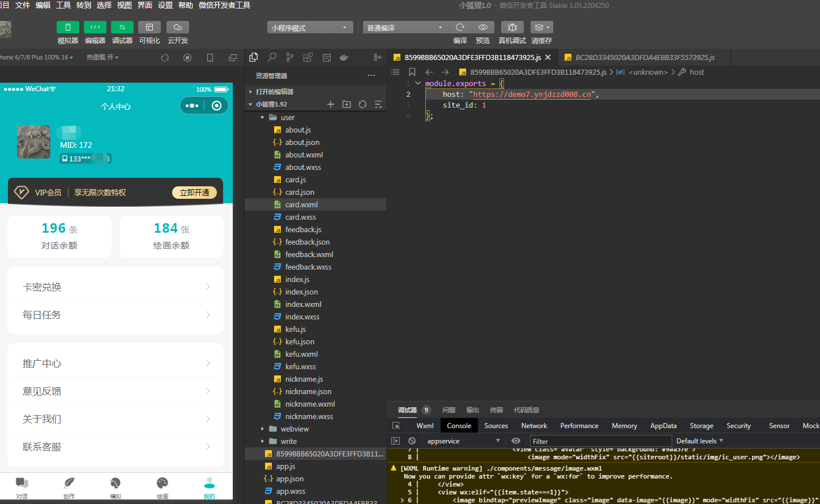Detach the simulator window icon
The width and height of the screenshot is (820, 504).
click(232, 58)
